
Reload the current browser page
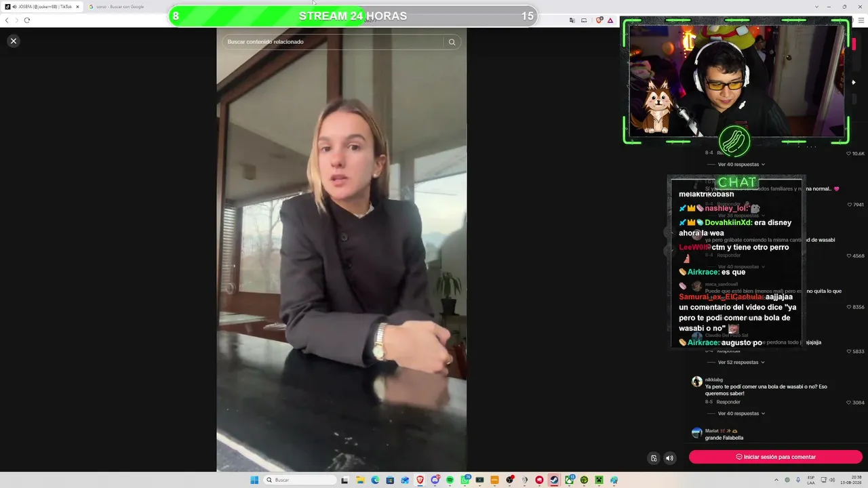tap(27, 20)
